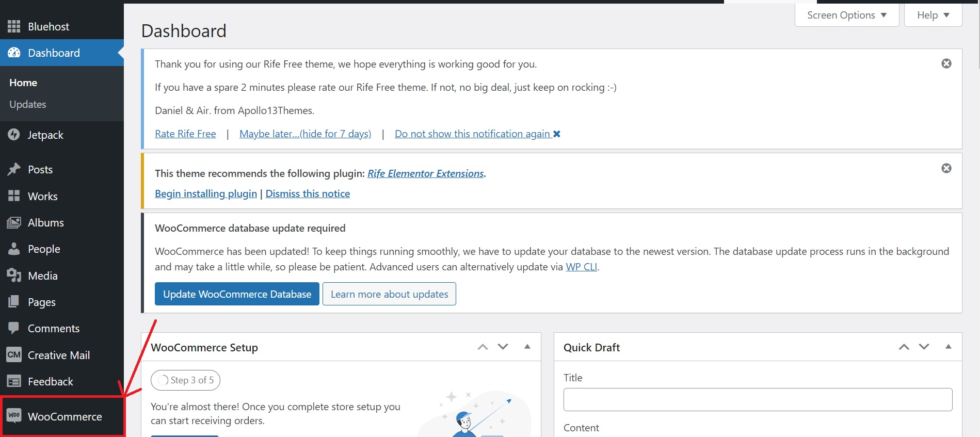Click the Posts pushpin icon

(14, 169)
